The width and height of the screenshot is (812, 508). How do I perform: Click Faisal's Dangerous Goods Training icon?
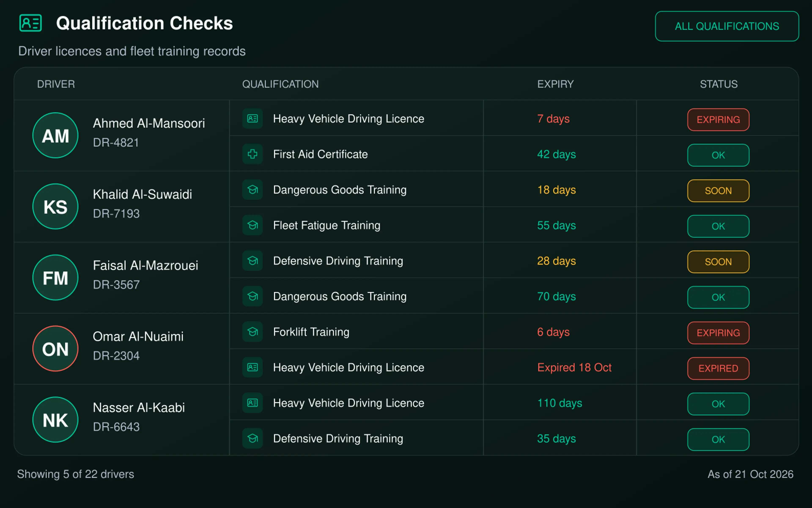click(x=252, y=296)
